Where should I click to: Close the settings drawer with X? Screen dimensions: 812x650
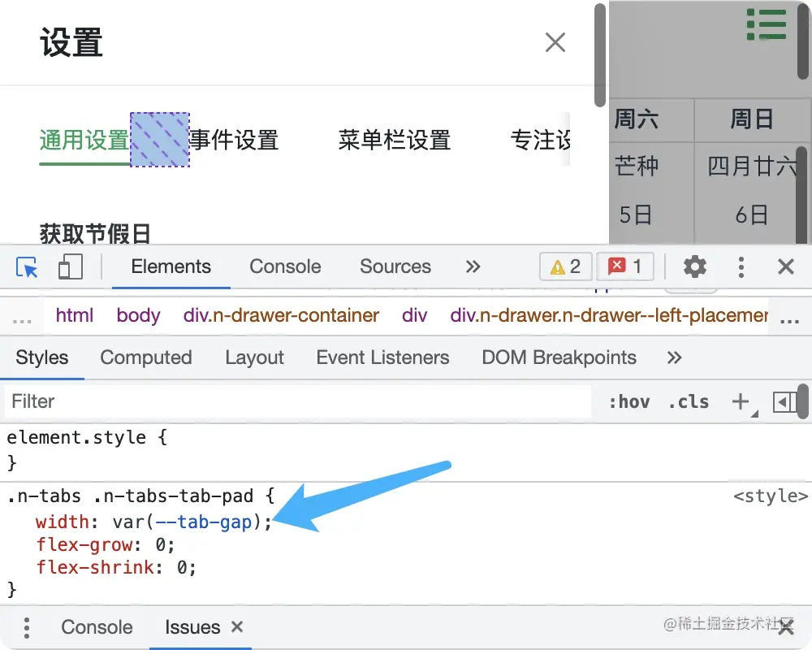(x=555, y=42)
